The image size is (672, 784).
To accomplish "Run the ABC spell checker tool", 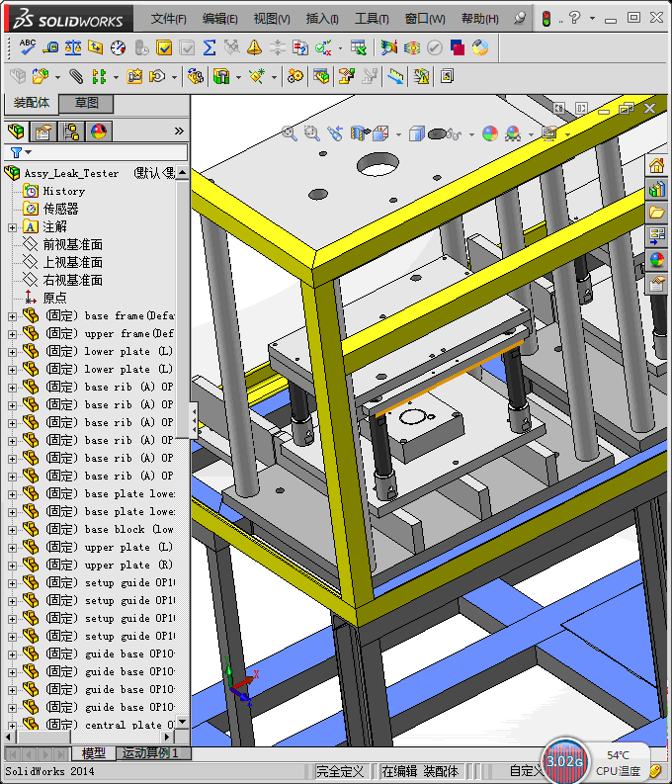I will (27, 47).
